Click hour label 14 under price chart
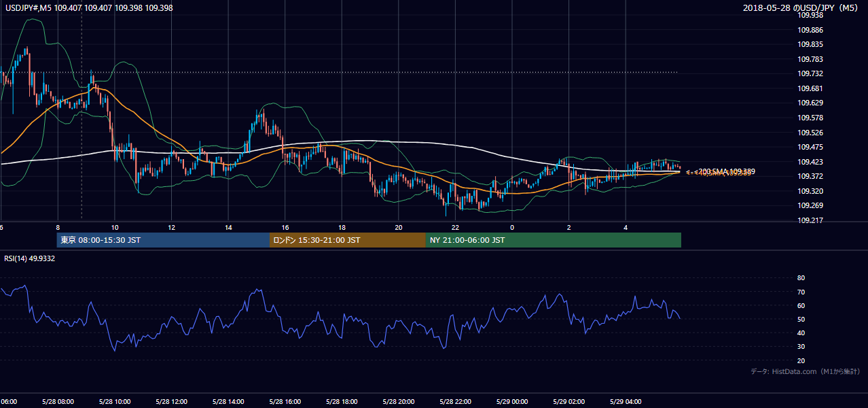The height and width of the screenshot is (408, 868). 228,227
